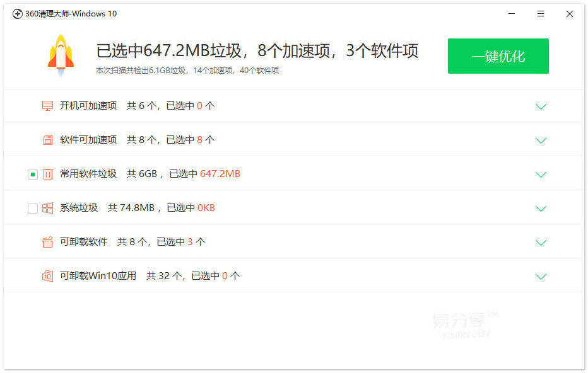Expand the 系统垃圾 section
The image size is (588, 373).
pos(541,209)
